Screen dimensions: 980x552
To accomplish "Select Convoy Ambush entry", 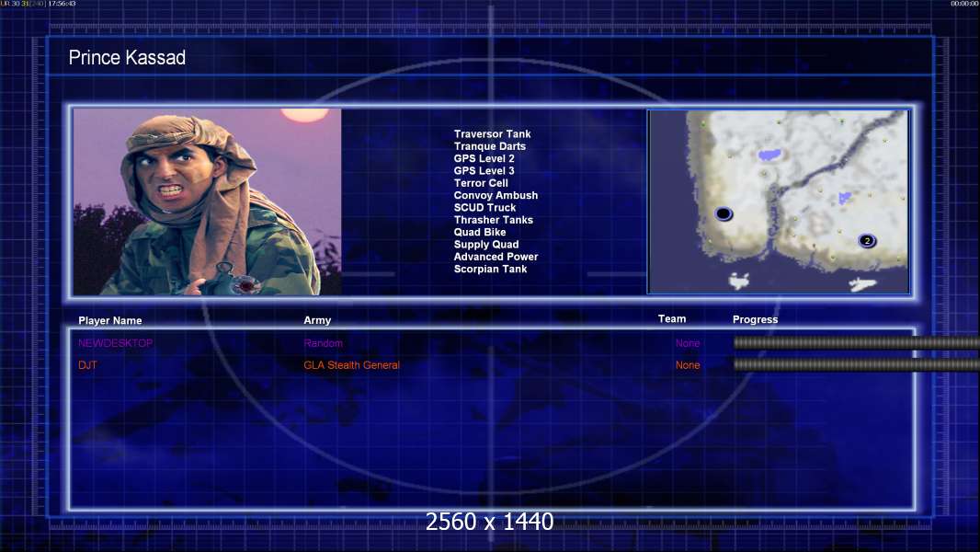I will click(x=496, y=195).
